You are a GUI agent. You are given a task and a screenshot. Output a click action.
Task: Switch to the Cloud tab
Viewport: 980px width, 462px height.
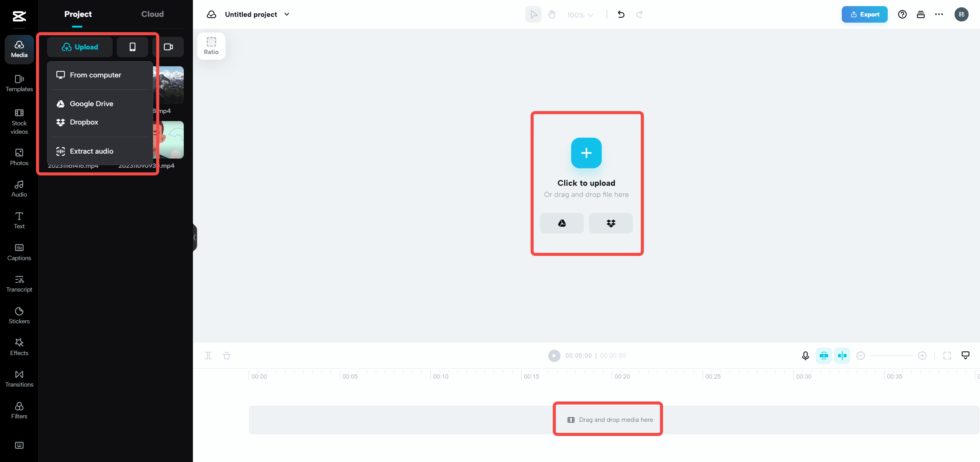152,14
